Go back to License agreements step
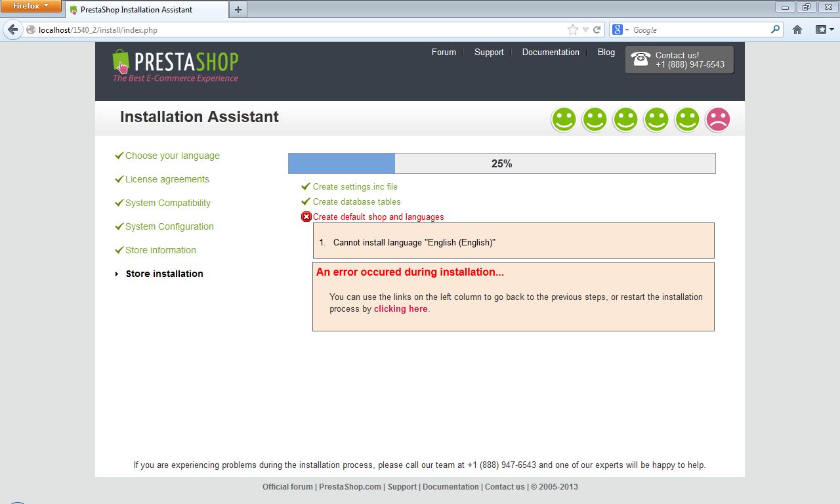 pyautogui.click(x=167, y=179)
